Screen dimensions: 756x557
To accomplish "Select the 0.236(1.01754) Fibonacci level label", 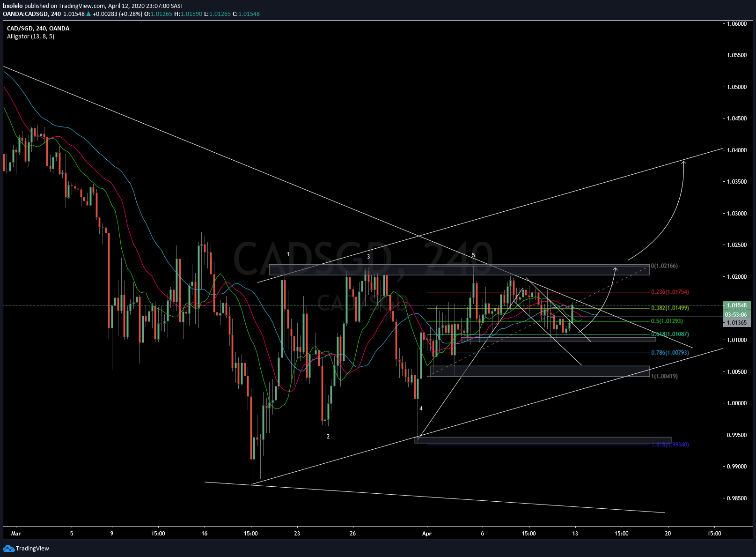I will tap(670, 291).
